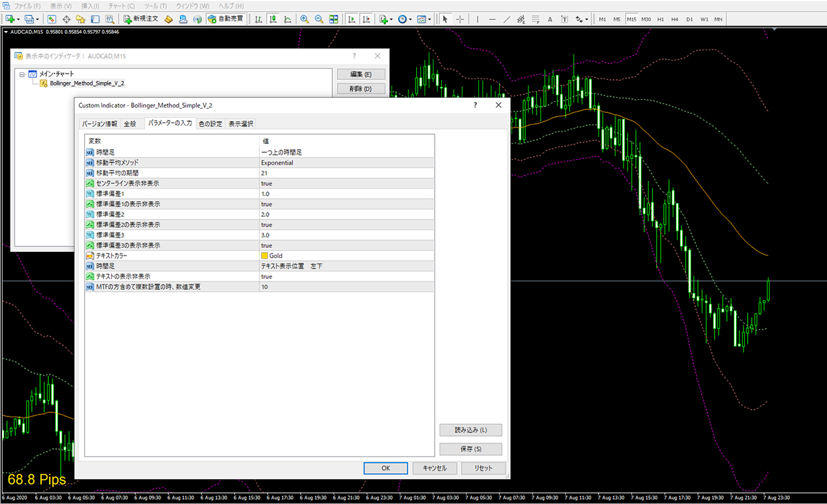Open a new chart from toolbar
The width and height of the screenshot is (827, 504).
pos(10,19)
